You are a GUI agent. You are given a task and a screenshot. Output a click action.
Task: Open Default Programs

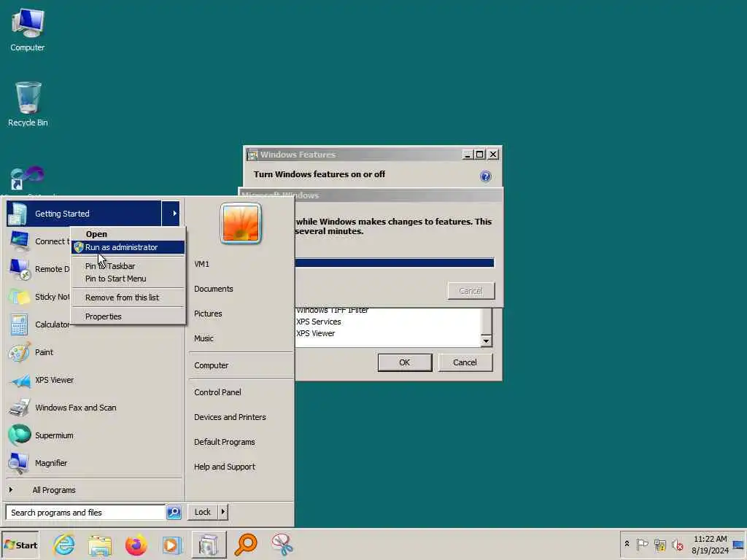click(x=225, y=442)
